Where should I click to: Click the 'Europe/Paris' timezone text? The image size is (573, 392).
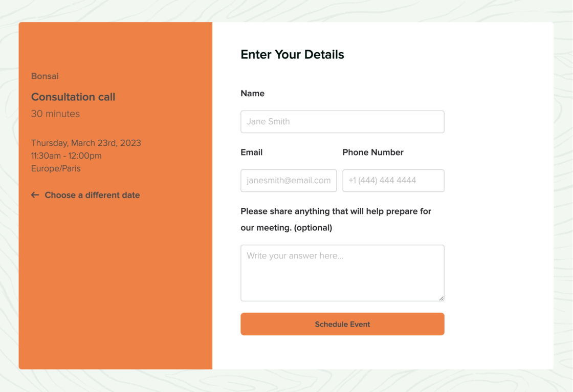click(x=56, y=168)
